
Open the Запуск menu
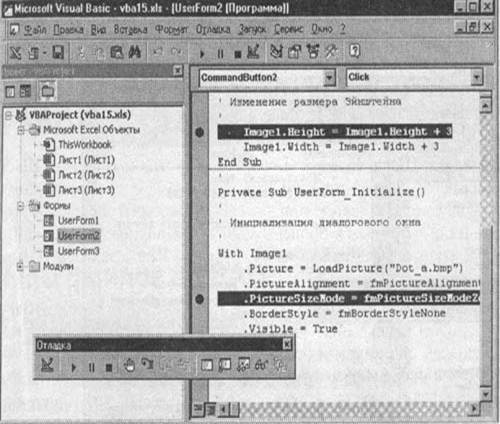252,29
